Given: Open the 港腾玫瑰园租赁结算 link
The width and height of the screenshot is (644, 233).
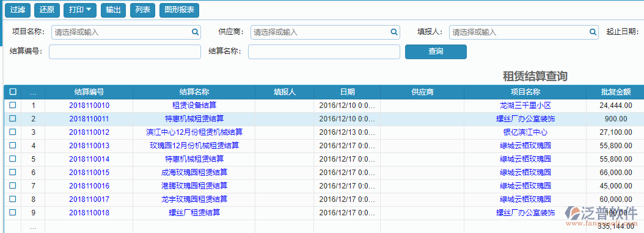Looking at the screenshot, I should pyautogui.click(x=194, y=186).
